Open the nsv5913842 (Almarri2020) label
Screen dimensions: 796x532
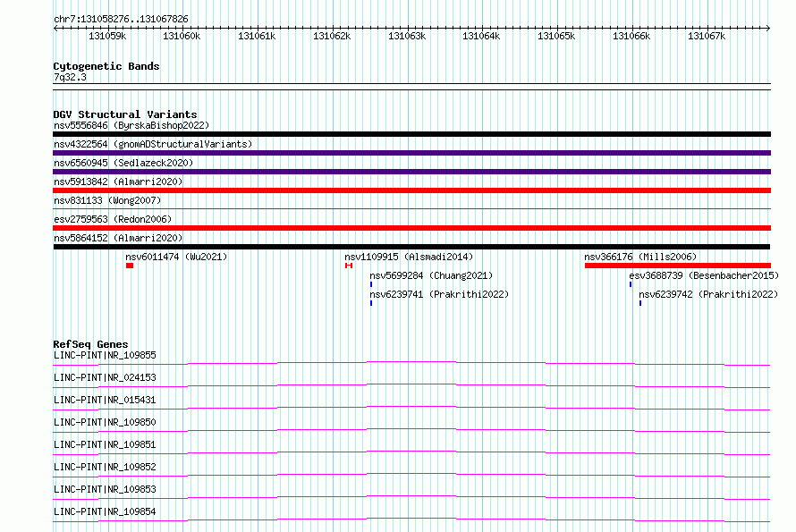[x=118, y=182]
